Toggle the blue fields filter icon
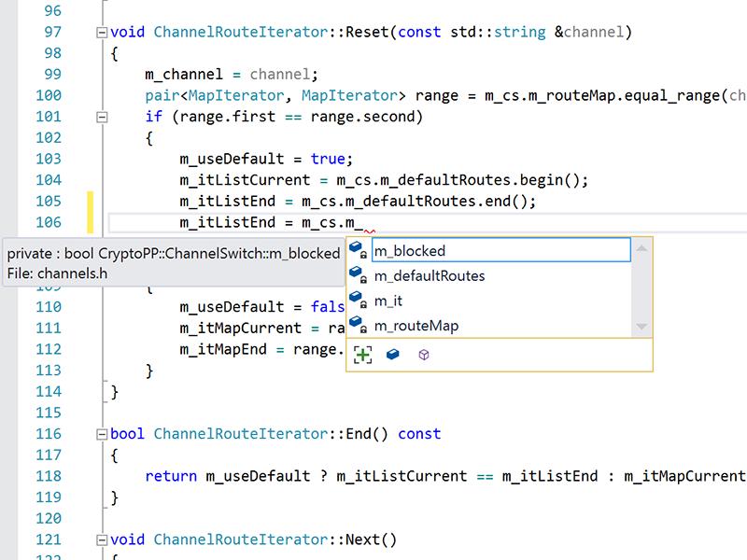The width and height of the screenshot is (747, 560). pos(392,355)
